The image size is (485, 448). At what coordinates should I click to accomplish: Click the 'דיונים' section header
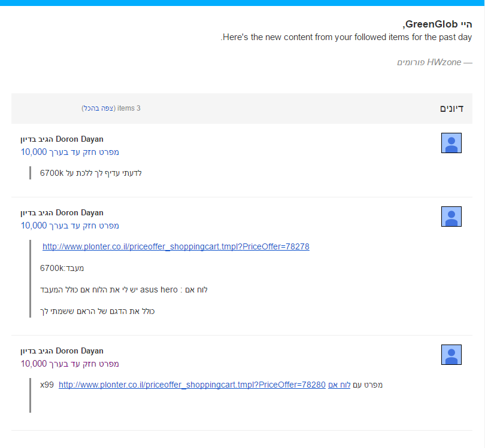click(x=451, y=108)
